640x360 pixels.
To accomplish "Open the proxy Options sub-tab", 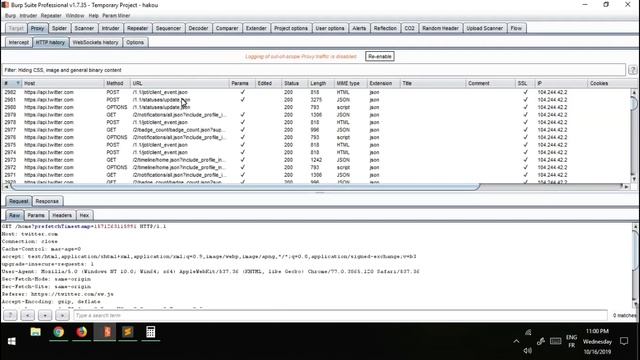I will pyautogui.click(x=135, y=42).
